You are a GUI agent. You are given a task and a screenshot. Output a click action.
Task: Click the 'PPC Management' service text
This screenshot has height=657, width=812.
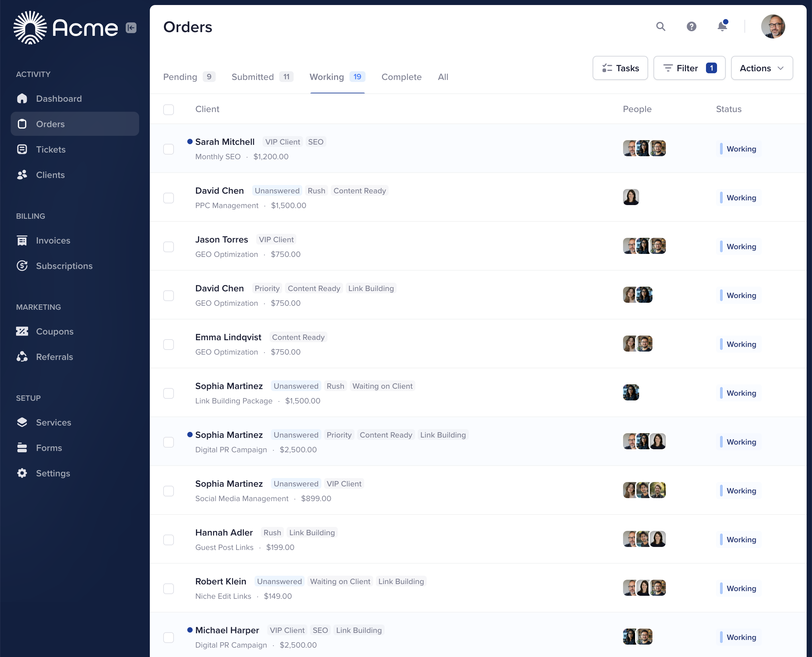click(227, 205)
